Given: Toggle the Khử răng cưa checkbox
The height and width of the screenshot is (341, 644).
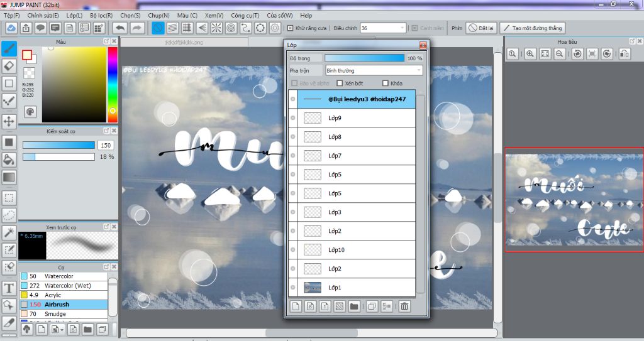Looking at the screenshot, I should click(291, 28).
